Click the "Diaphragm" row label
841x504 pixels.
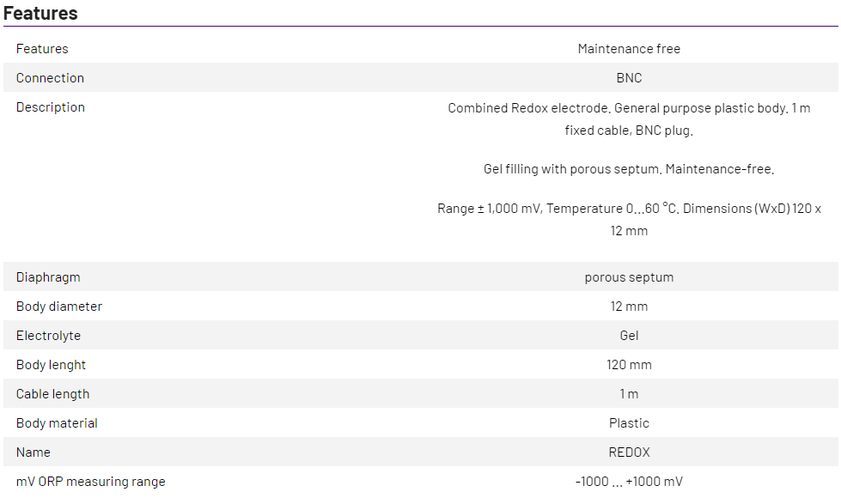pyautogui.click(x=48, y=277)
